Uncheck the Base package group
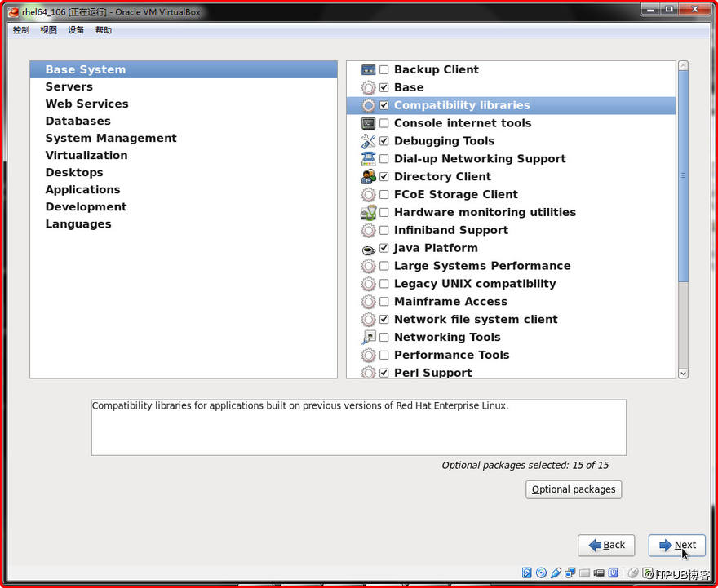The height and width of the screenshot is (588, 718). pyautogui.click(x=384, y=87)
